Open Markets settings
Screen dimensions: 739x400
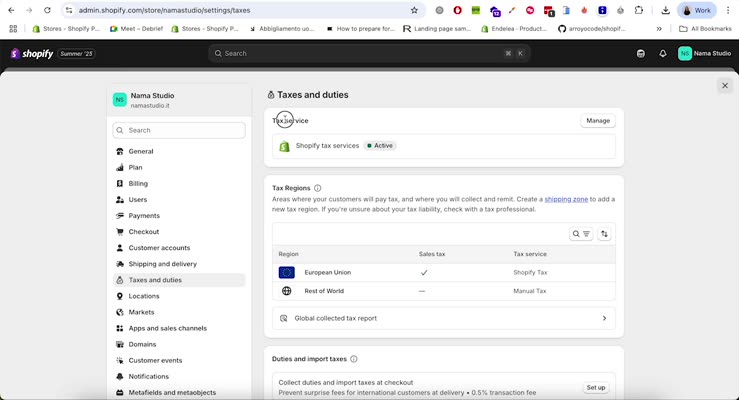coord(179,312)
